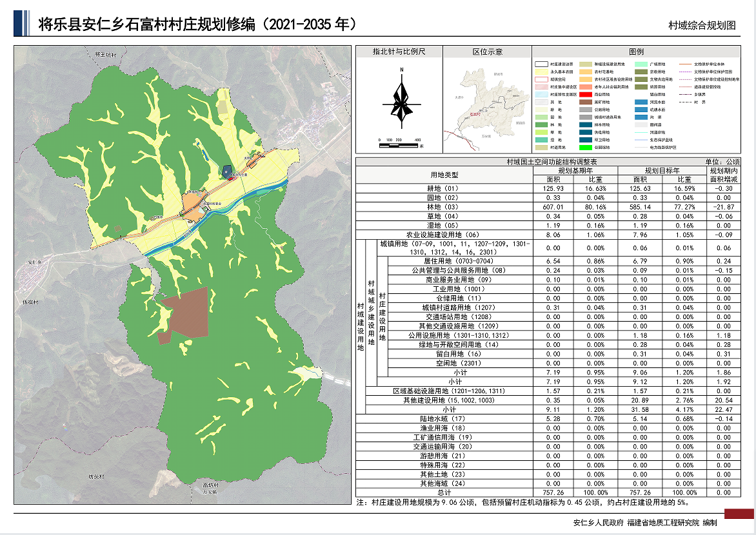Click the north arrow compass symbol
The image size is (756, 535).
tap(401, 103)
